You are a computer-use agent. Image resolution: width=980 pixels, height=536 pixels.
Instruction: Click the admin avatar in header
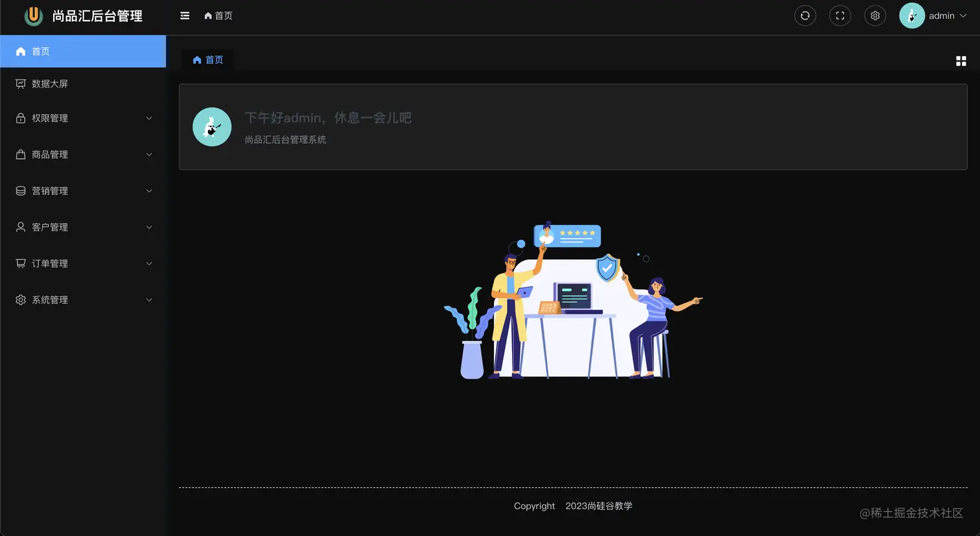pyautogui.click(x=912, y=16)
